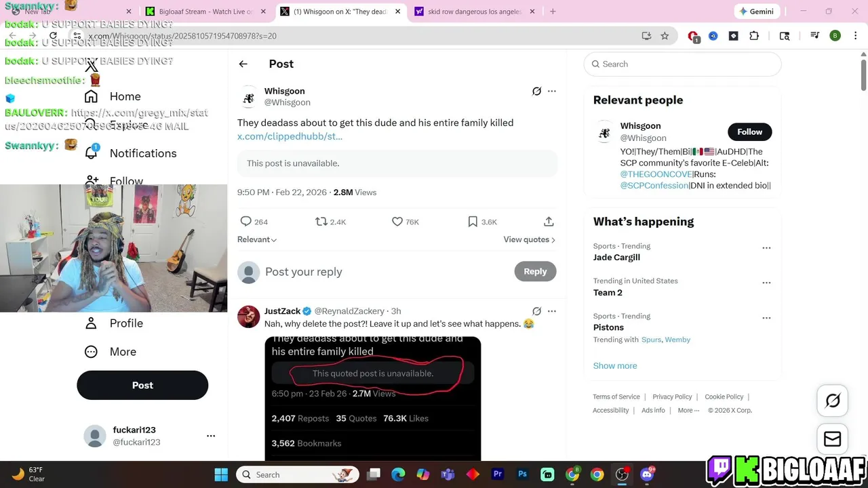Like the post with heart icon
The width and height of the screenshot is (868, 488).
397,222
